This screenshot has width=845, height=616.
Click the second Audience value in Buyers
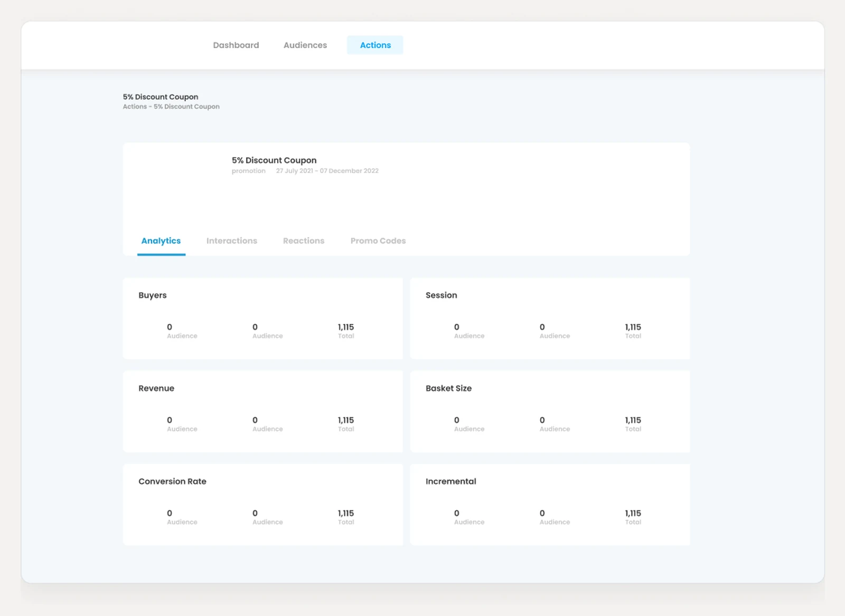click(x=255, y=327)
